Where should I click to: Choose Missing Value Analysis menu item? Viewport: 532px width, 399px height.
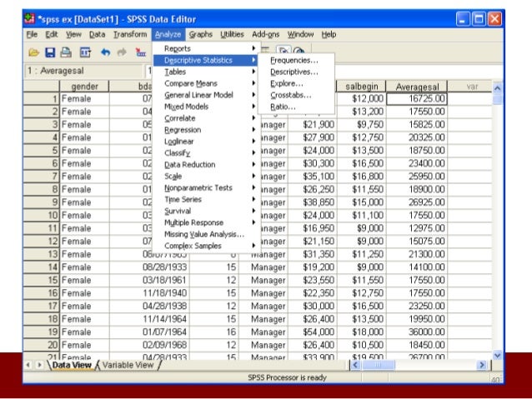pyautogui.click(x=207, y=234)
